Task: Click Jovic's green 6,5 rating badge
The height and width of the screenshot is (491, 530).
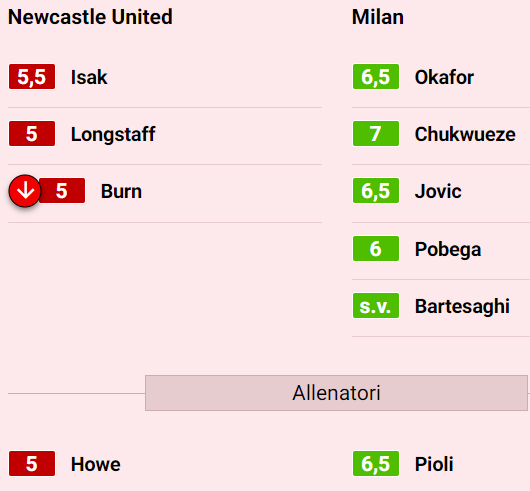Action: 376,191
